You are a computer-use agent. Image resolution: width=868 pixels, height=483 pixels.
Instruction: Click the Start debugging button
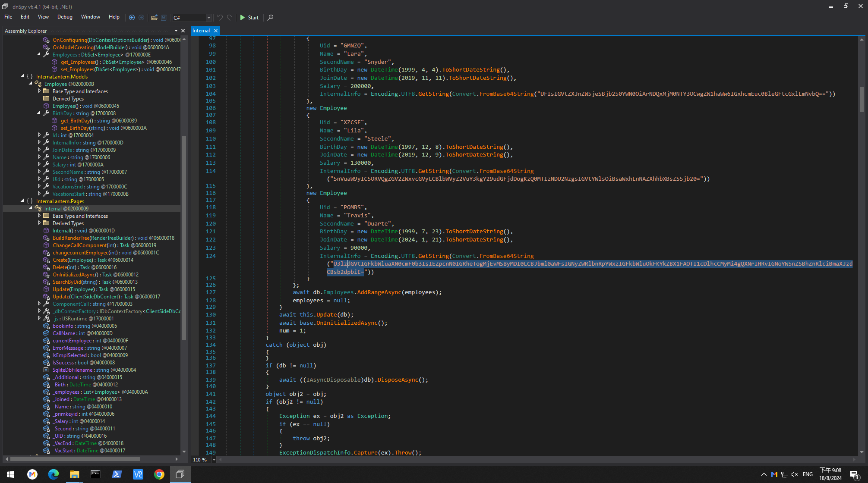[x=249, y=18]
